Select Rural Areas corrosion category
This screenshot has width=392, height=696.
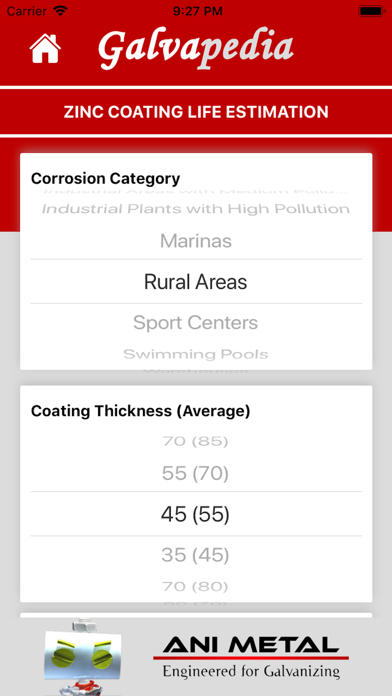[x=196, y=282]
